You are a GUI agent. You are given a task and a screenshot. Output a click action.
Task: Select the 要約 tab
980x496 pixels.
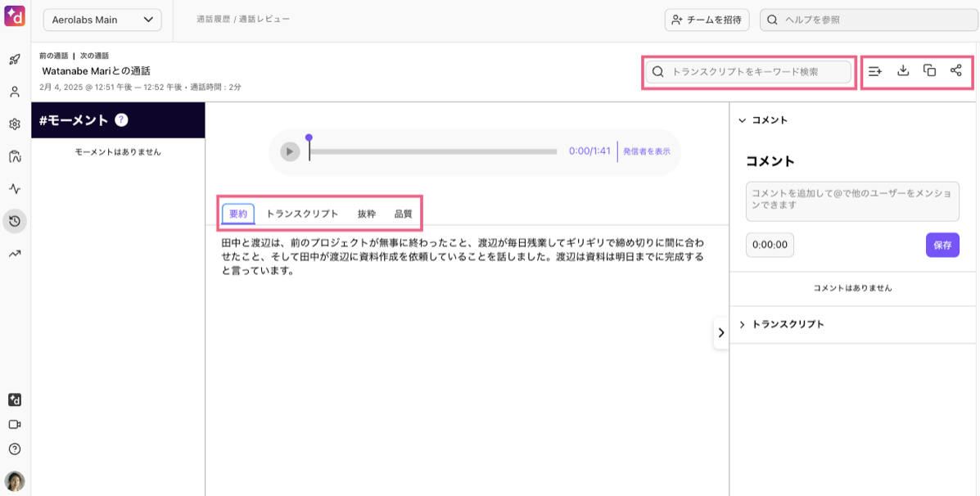(239, 214)
